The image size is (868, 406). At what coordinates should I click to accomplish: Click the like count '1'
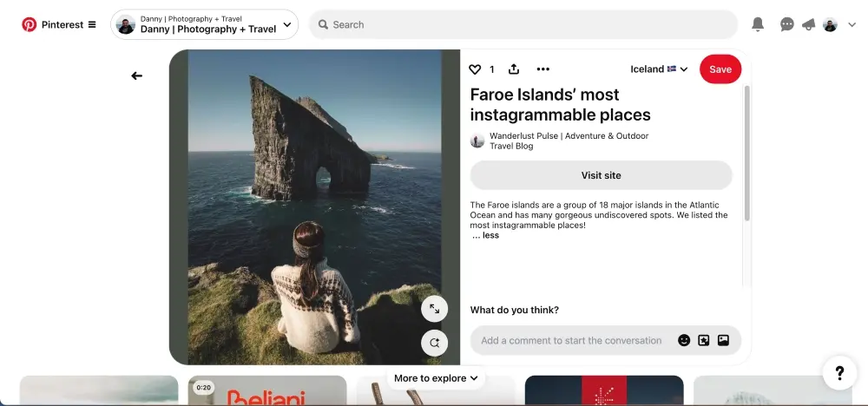click(x=491, y=69)
